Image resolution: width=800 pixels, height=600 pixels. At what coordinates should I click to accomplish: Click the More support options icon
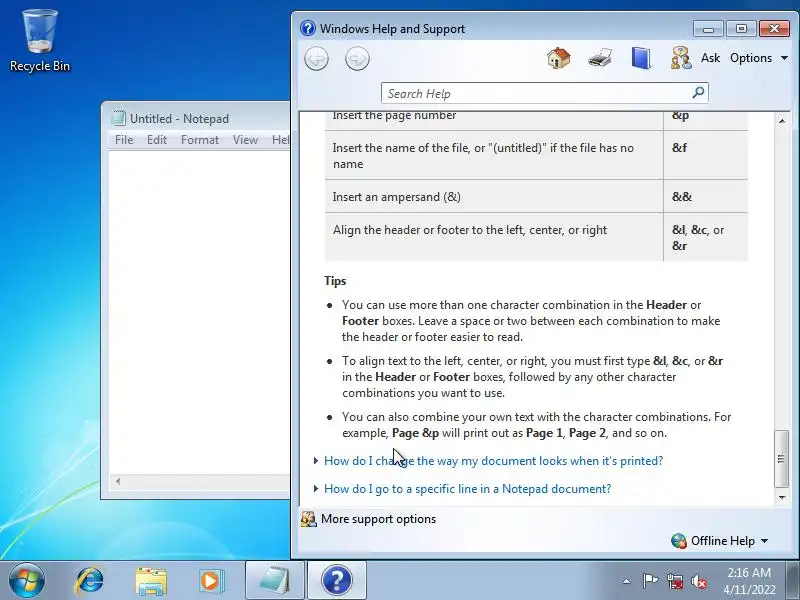click(309, 519)
